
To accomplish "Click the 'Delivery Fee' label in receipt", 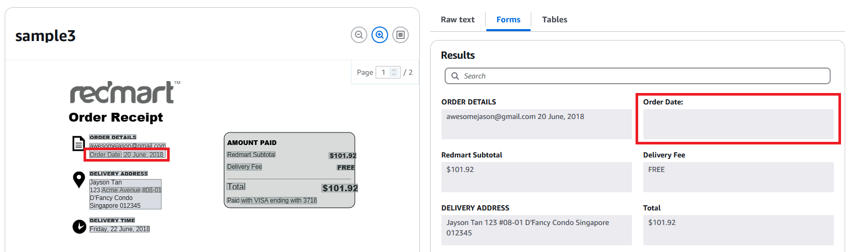I will coord(244,167).
